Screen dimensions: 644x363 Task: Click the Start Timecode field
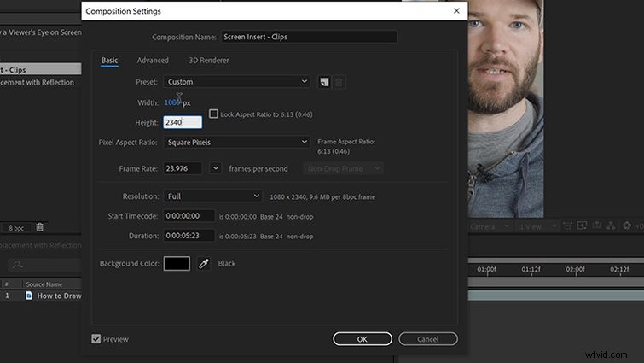(189, 216)
